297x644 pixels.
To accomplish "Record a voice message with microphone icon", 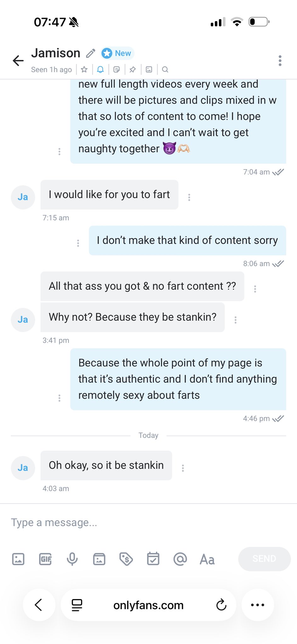I will (72, 559).
